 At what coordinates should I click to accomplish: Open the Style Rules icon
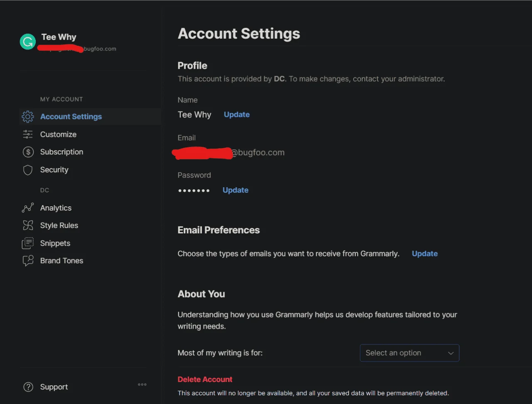[28, 226]
